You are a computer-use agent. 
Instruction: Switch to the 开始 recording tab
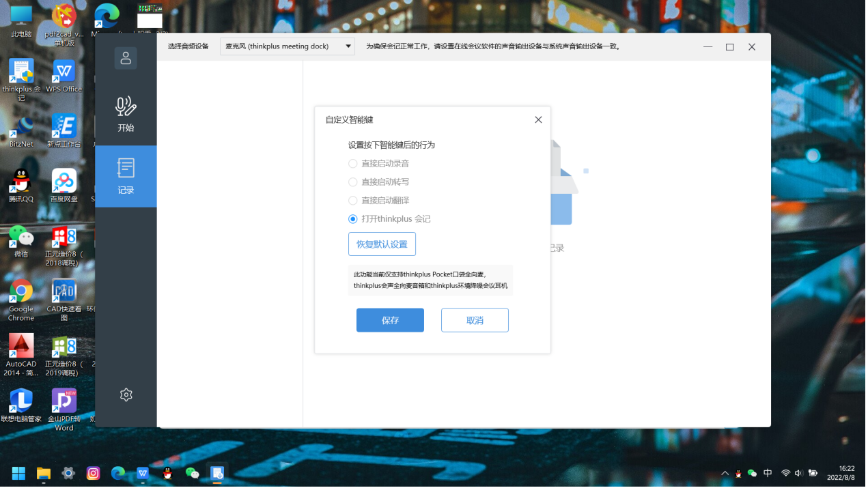point(126,114)
